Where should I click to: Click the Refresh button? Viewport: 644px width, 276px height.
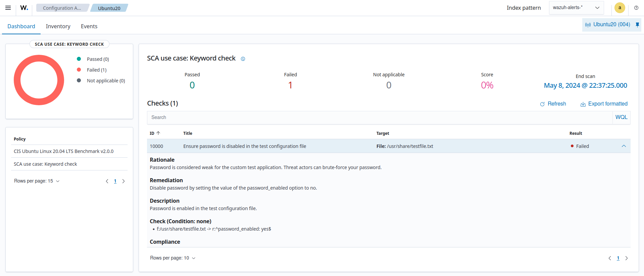[x=553, y=104]
